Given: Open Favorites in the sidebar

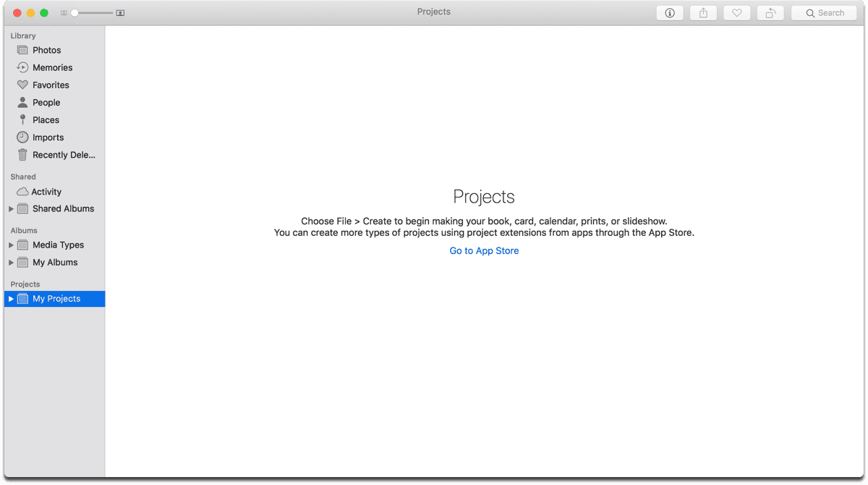Looking at the screenshot, I should click(51, 85).
